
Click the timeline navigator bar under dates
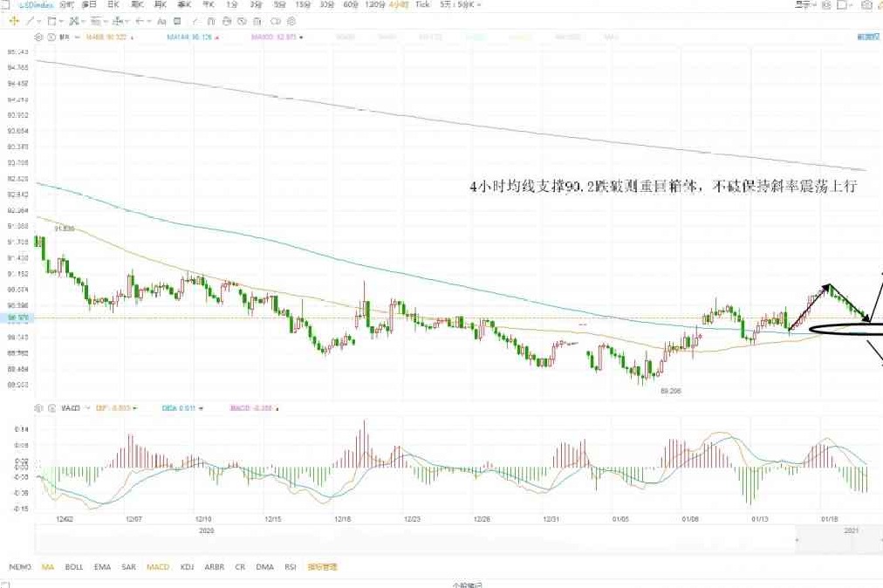click(436, 543)
